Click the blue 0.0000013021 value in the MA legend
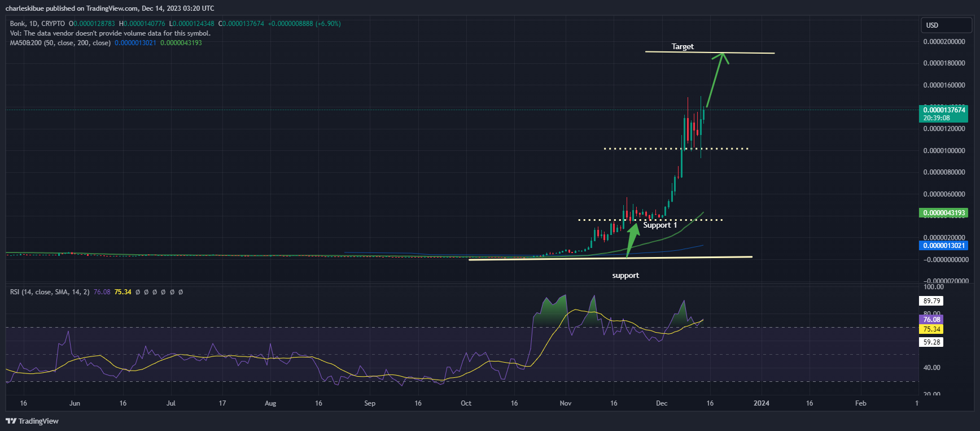The height and width of the screenshot is (431, 980). [135, 43]
